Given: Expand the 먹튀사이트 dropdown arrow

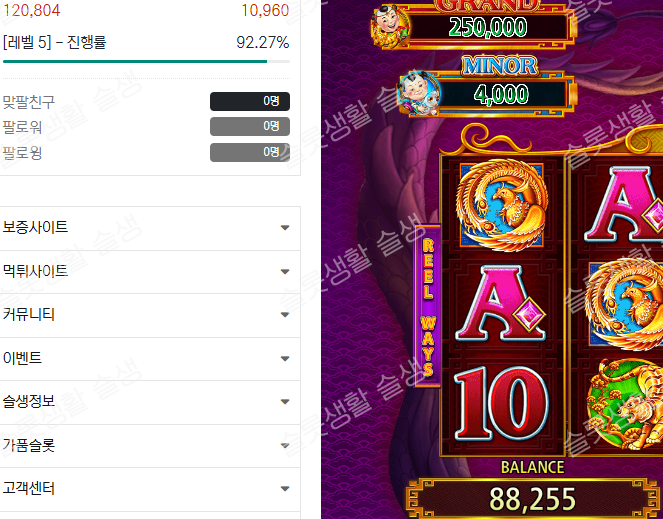Looking at the screenshot, I should (x=285, y=272).
